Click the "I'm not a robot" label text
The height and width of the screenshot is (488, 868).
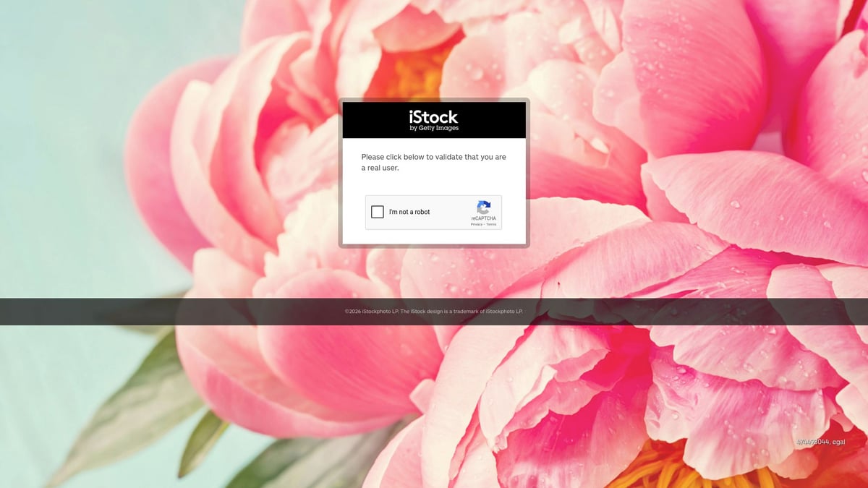coord(409,212)
